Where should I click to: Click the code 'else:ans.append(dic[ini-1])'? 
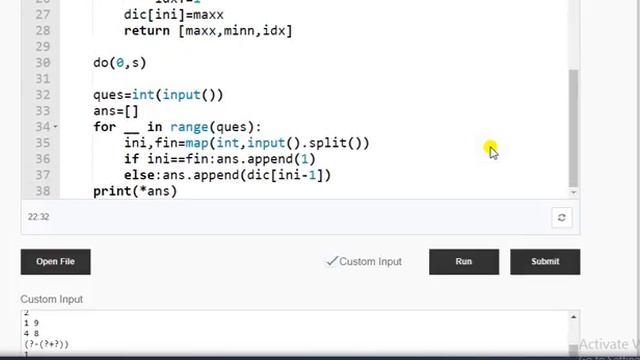click(227, 175)
